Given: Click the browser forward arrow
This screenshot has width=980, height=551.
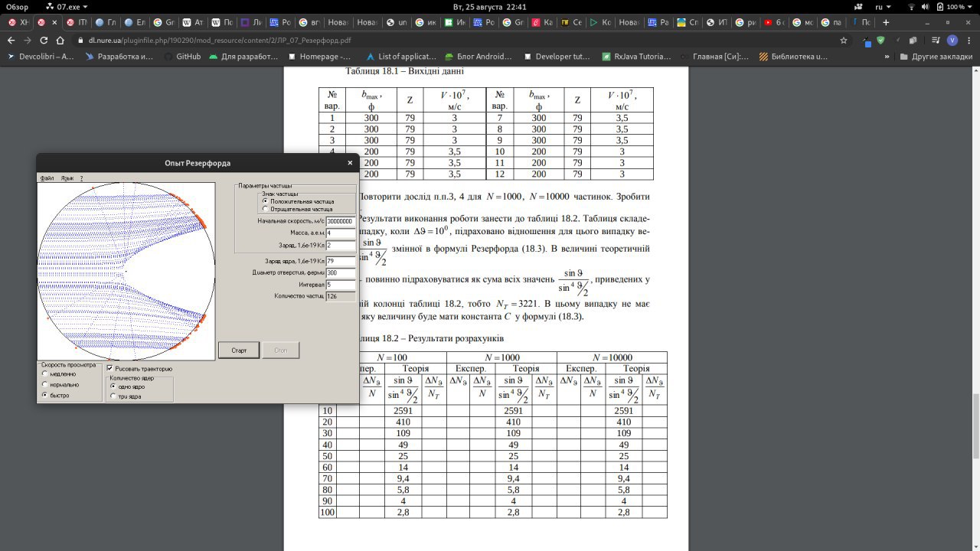Looking at the screenshot, I should (x=28, y=40).
